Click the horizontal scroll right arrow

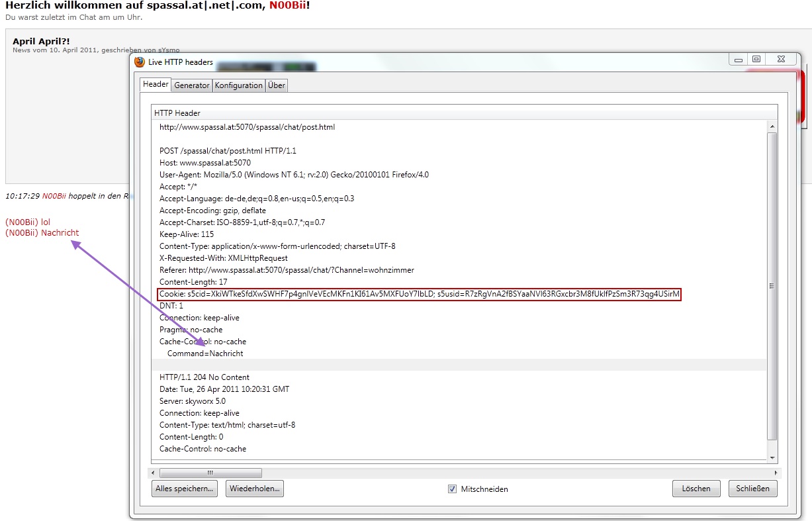click(x=777, y=473)
